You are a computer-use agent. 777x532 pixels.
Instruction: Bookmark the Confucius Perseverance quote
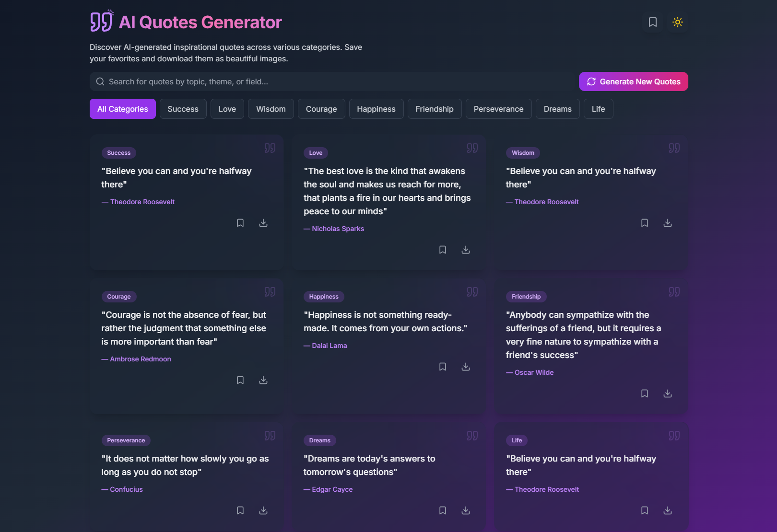coord(240,510)
